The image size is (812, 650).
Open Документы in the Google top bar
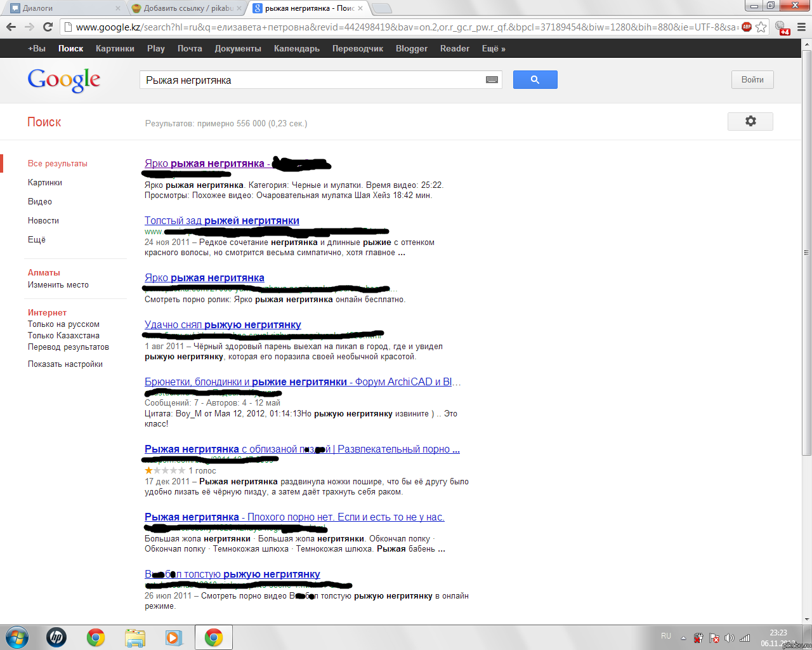pyautogui.click(x=238, y=48)
